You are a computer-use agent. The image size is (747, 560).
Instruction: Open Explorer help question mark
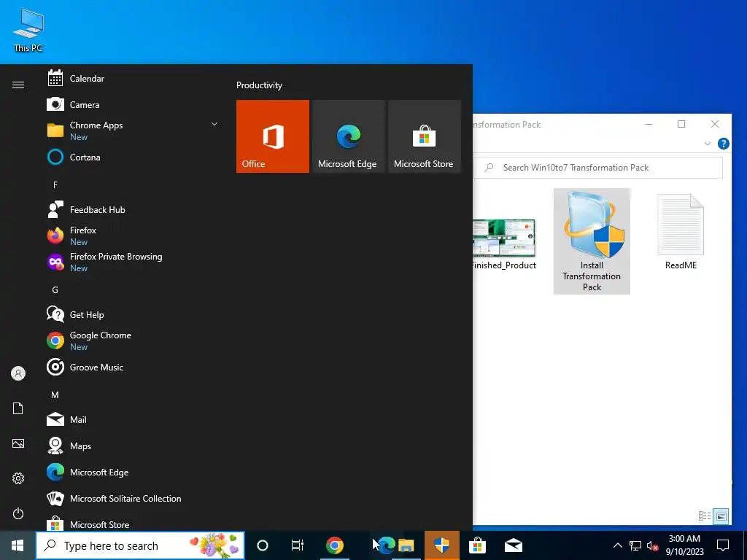click(x=723, y=144)
